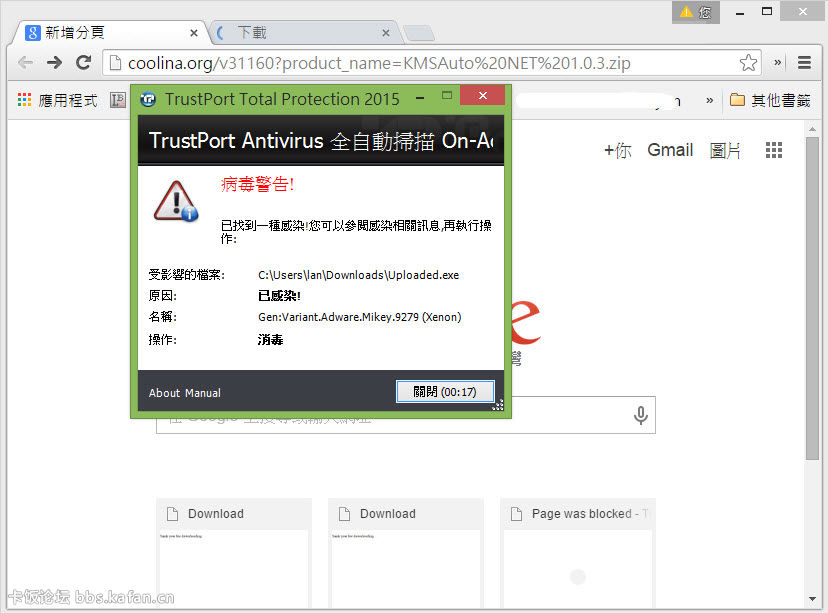The height and width of the screenshot is (613, 828).
Task: Open the Chrome hamburger menu
Action: pos(804,63)
